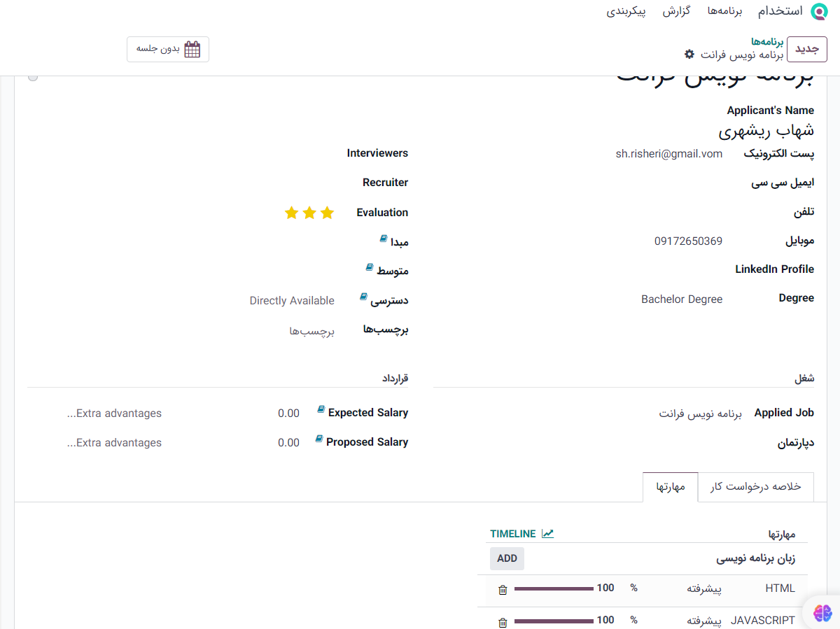Click the جدید button
Viewport: 840px width, 629px height.
pos(806,49)
